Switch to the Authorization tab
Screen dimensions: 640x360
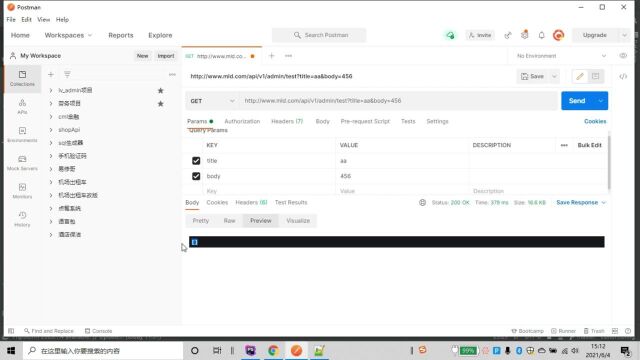point(242,121)
